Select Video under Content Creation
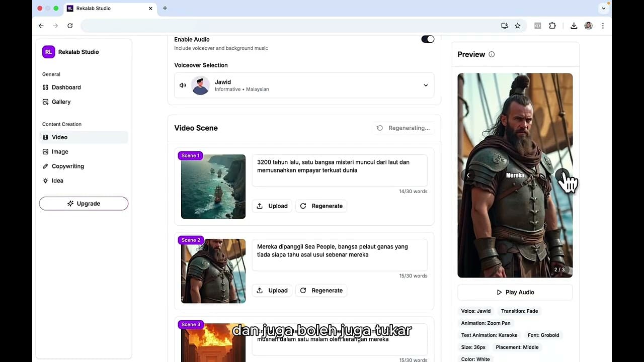The height and width of the screenshot is (362, 644). (x=84, y=137)
